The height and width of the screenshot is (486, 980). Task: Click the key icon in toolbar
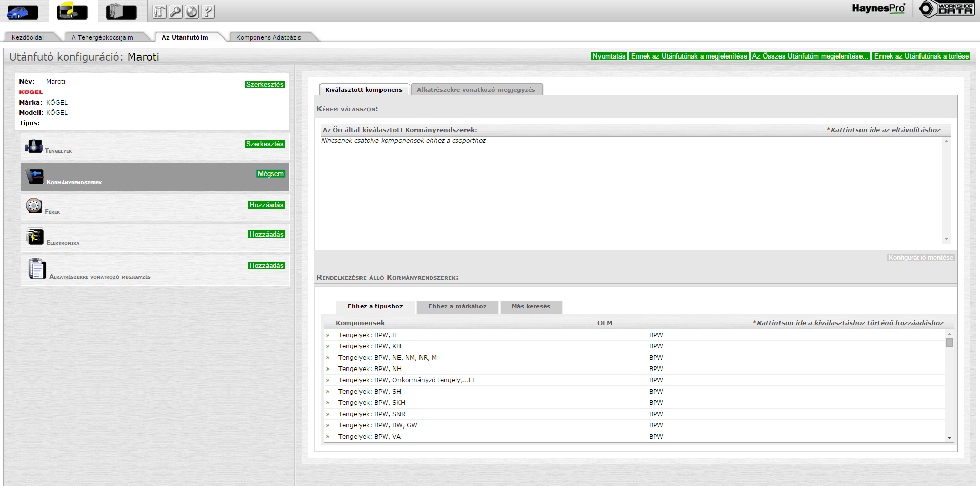tap(175, 12)
